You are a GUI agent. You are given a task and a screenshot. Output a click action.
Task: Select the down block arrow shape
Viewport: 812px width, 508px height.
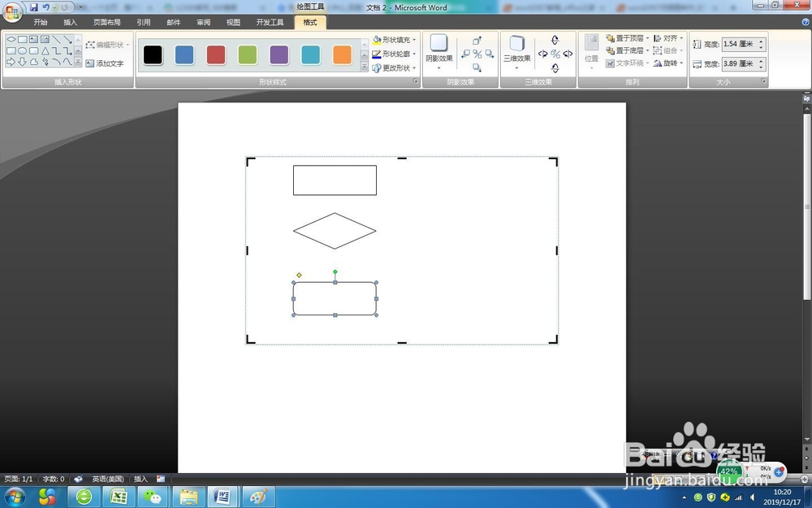(22, 63)
